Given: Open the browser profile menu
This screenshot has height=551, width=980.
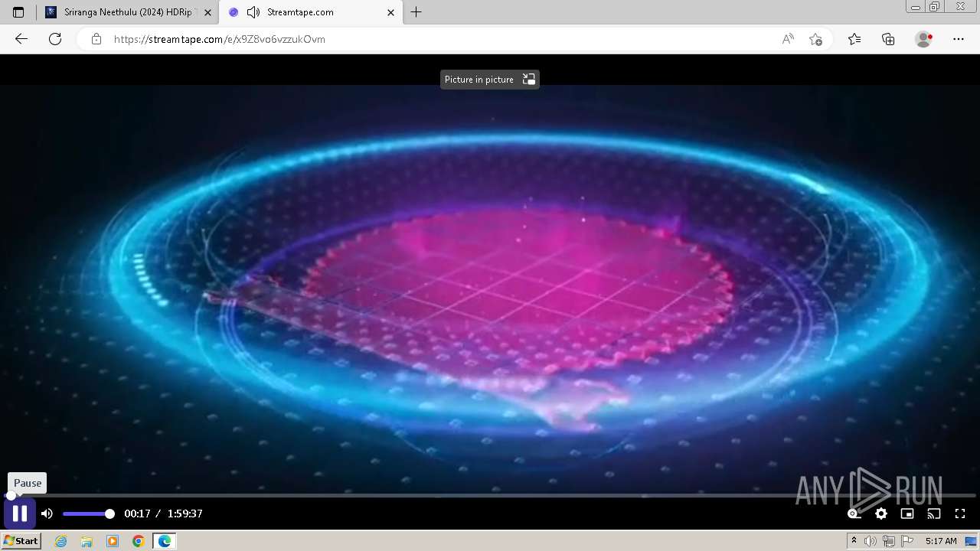Looking at the screenshot, I should click(923, 39).
